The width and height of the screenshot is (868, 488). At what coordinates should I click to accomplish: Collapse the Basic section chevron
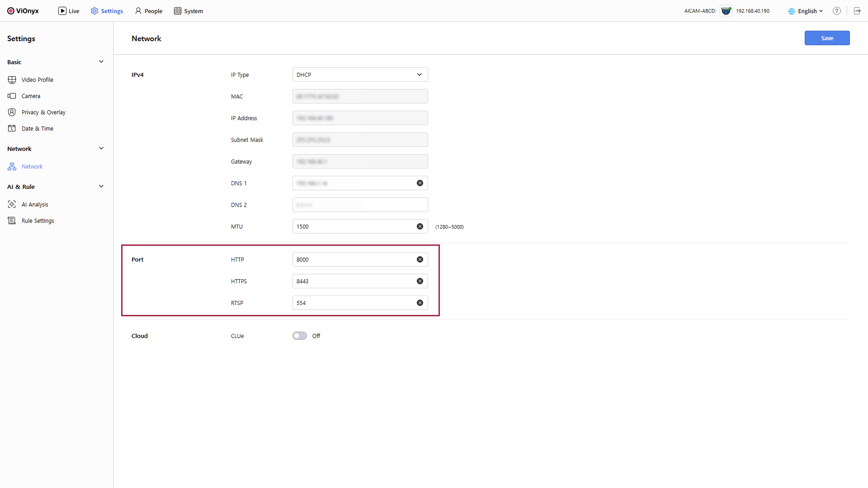[x=101, y=62]
